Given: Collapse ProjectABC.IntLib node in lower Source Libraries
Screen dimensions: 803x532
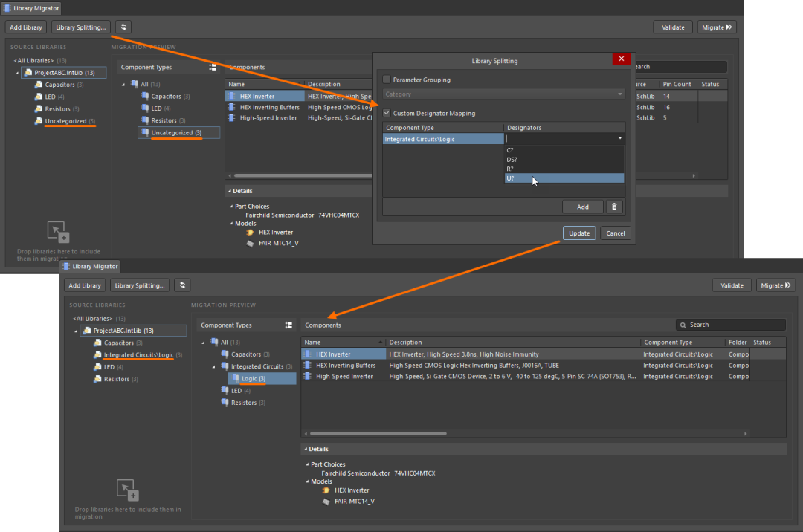Looking at the screenshot, I should 76,331.
